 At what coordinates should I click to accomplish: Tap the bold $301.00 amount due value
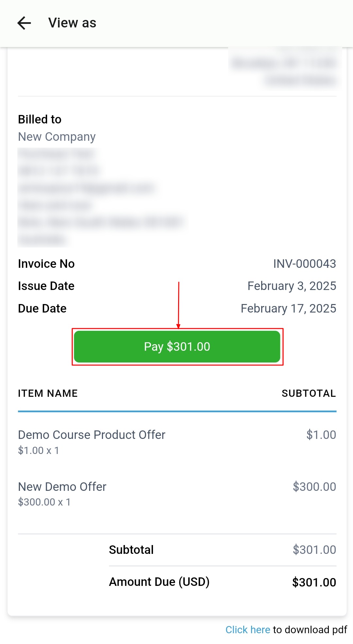tap(314, 582)
